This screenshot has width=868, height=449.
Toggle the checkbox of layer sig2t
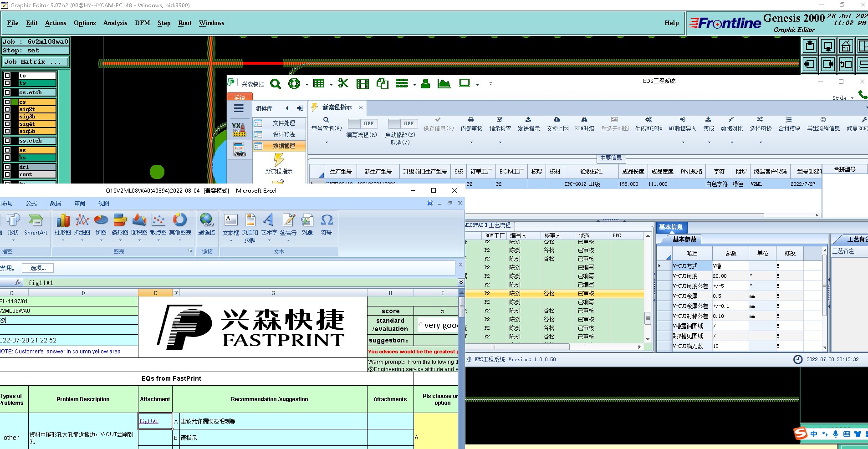[x=7, y=109]
